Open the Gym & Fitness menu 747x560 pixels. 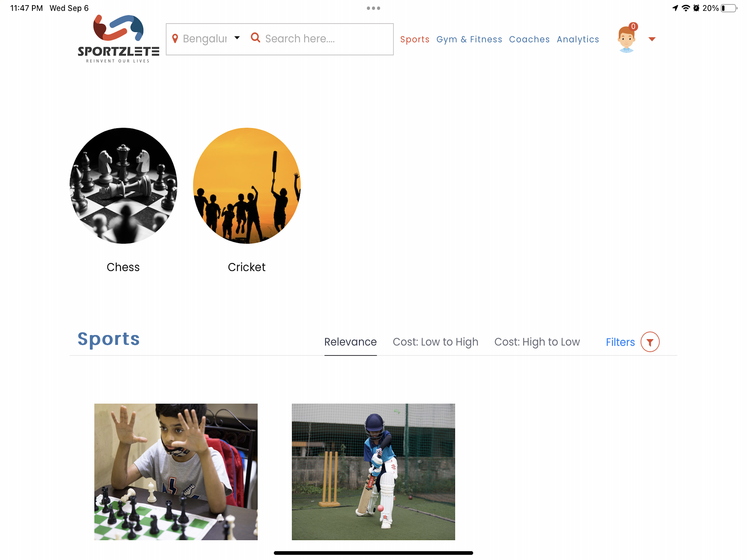[469, 39]
